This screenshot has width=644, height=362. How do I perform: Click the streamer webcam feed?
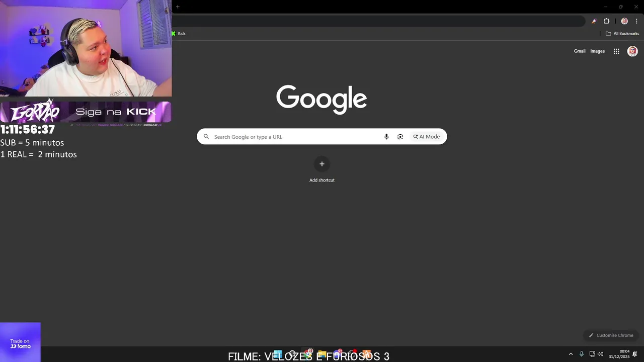tap(86, 48)
